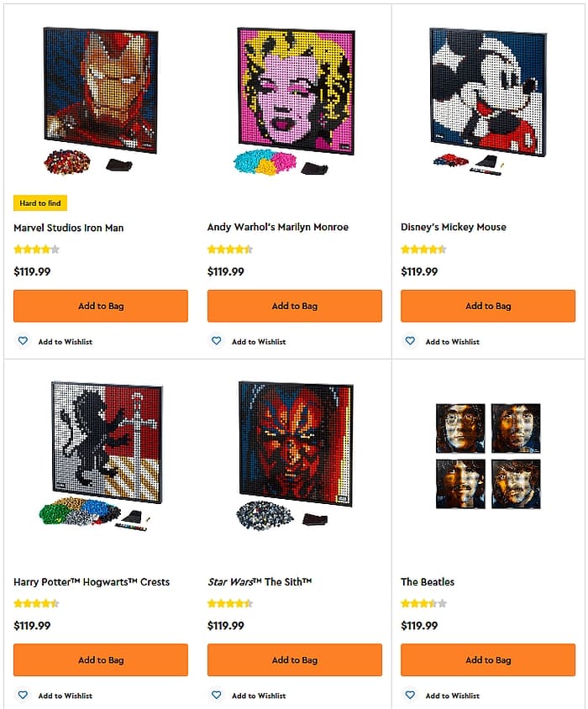Click the wishlist heart for The Beatles
588x709 pixels.
click(x=410, y=695)
